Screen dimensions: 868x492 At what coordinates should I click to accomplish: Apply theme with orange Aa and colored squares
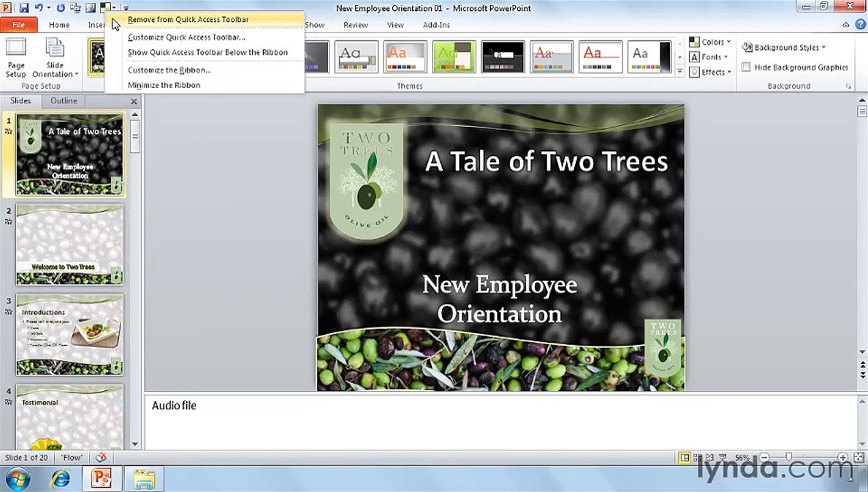(405, 57)
